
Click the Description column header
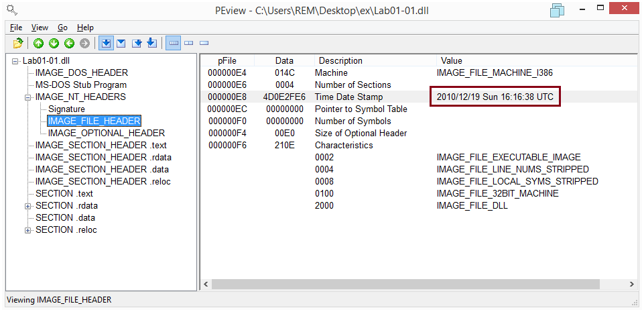pos(340,60)
